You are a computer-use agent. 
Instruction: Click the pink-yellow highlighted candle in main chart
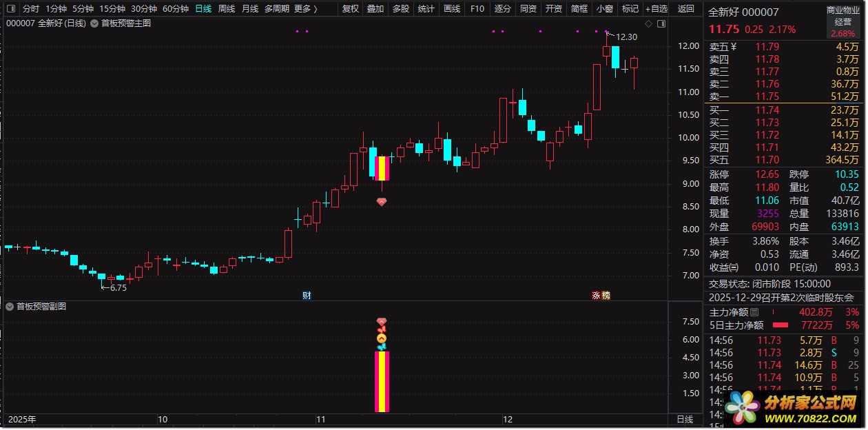(x=382, y=169)
